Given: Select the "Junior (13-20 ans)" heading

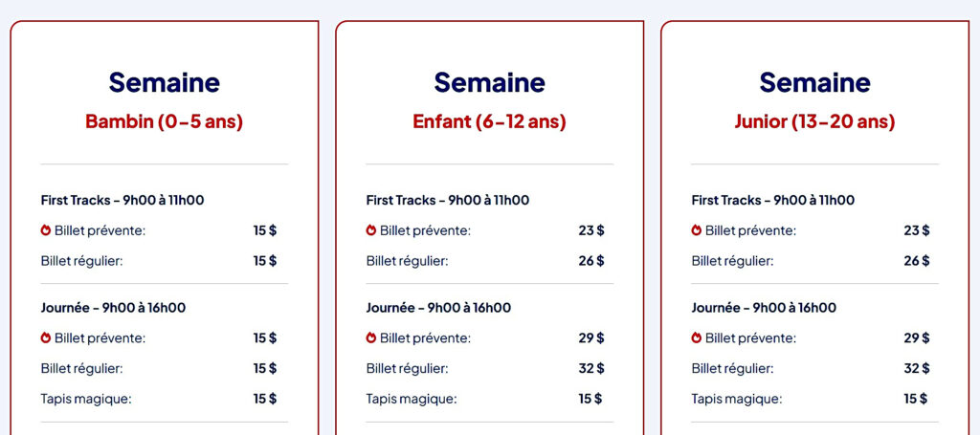Looking at the screenshot, I should pos(814,121).
